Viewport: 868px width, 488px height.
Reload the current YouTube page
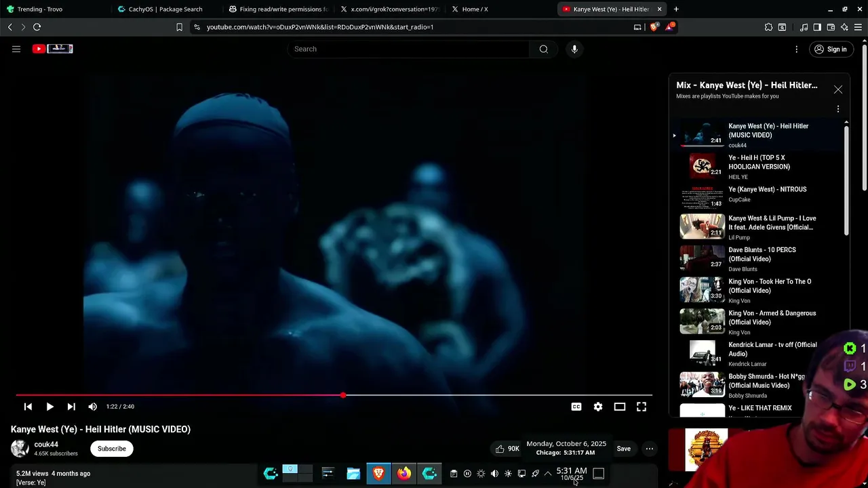coord(37,27)
